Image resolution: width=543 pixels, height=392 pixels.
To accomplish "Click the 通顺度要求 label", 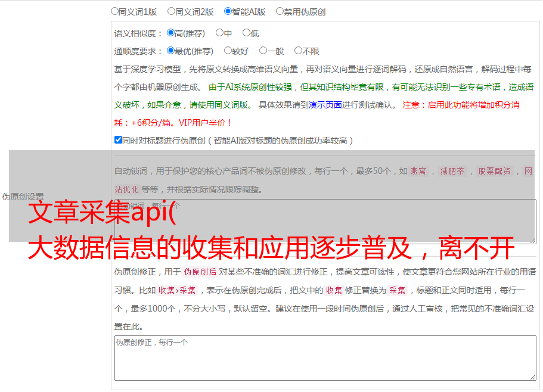I will click(138, 52).
